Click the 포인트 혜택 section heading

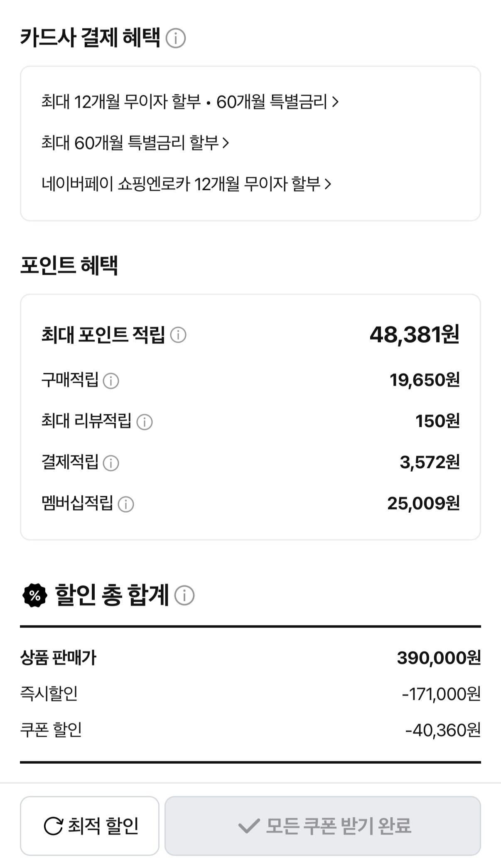[x=69, y=266]
